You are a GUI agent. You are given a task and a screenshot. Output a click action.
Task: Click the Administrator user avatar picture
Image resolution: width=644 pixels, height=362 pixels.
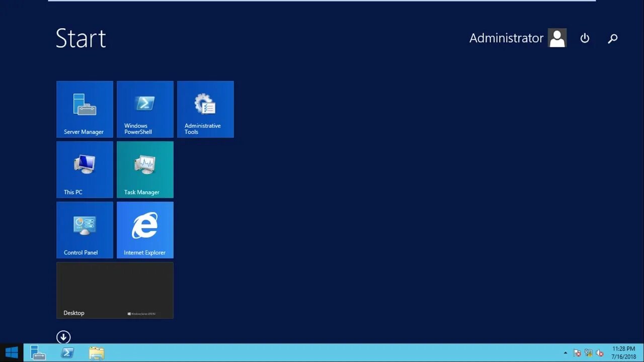pyautogui.click(x=557, y=38)
